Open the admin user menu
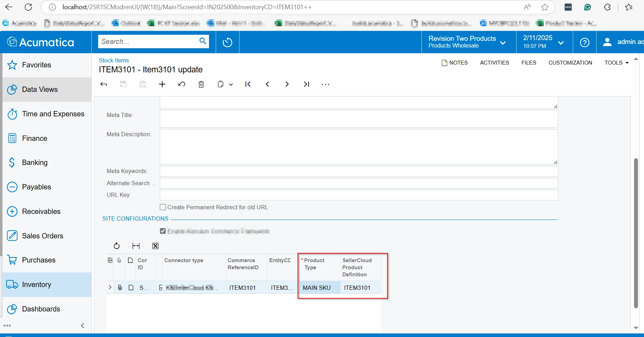 click(x=623, y=42)
